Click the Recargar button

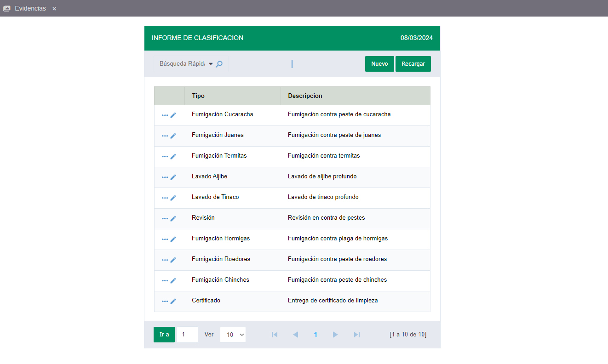point(413,64)
